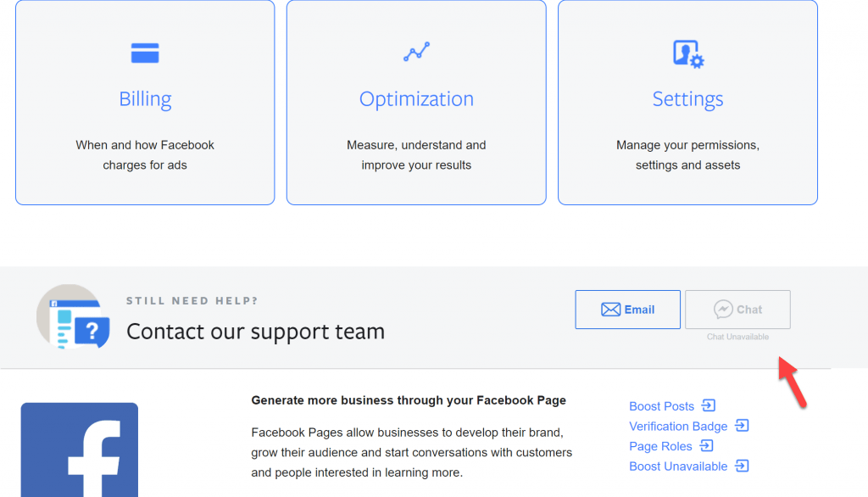
Task: Click the grayed-out Chat button
Action: [x=737, y=309]
